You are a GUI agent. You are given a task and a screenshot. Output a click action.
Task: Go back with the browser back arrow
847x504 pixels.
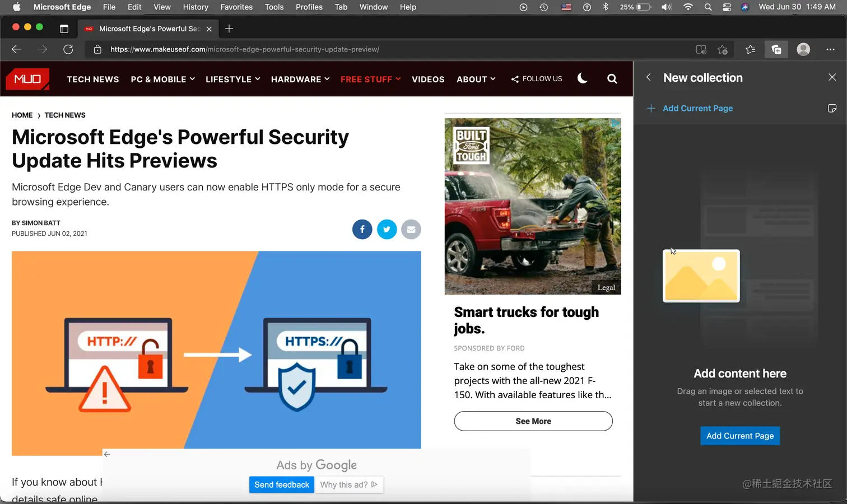click(16, 49)
